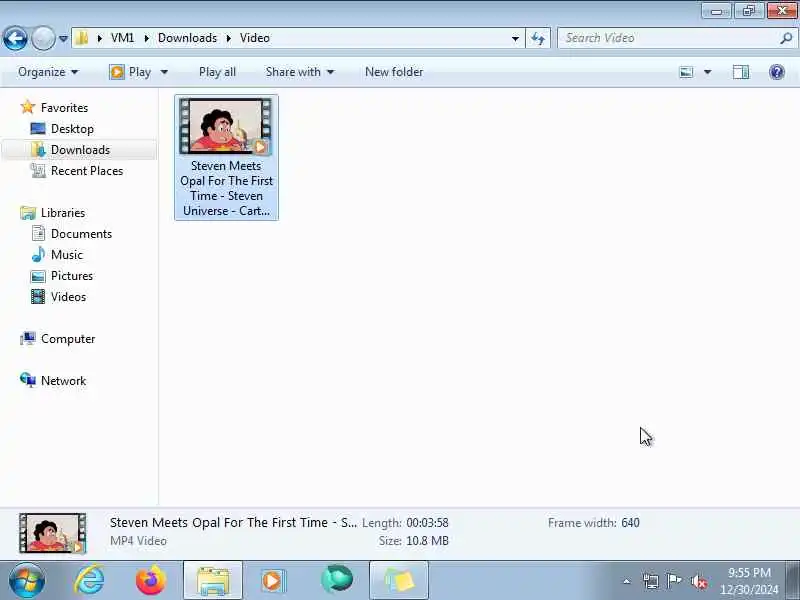Open Downloads in Favorites
The image size is (800, 600).
coord(80,149)
